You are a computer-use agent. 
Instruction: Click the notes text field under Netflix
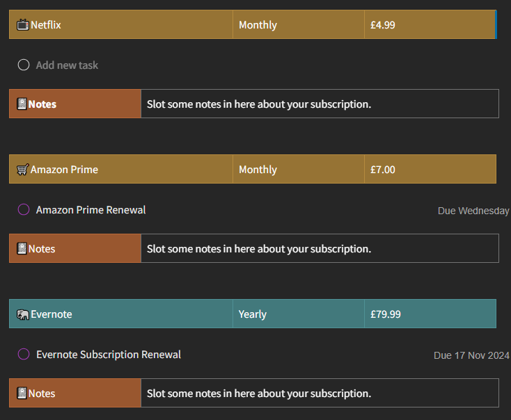coord(319,104)
